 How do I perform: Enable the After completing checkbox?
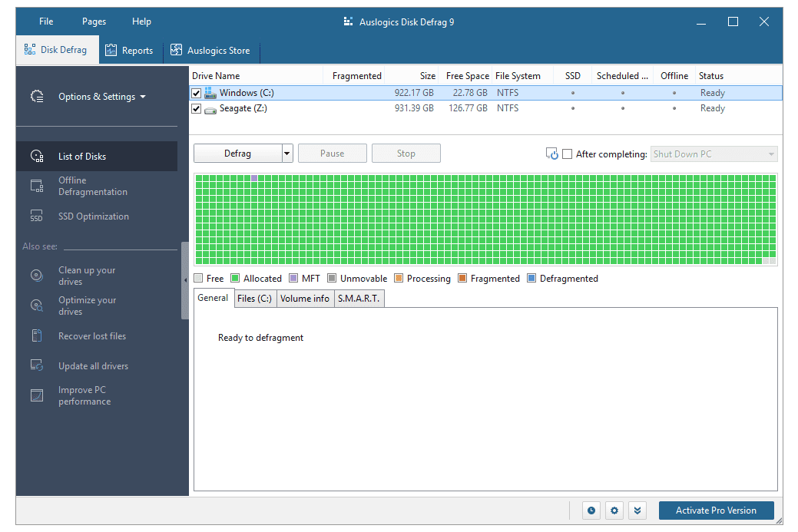pyautogui.click(x=568, y=154)
